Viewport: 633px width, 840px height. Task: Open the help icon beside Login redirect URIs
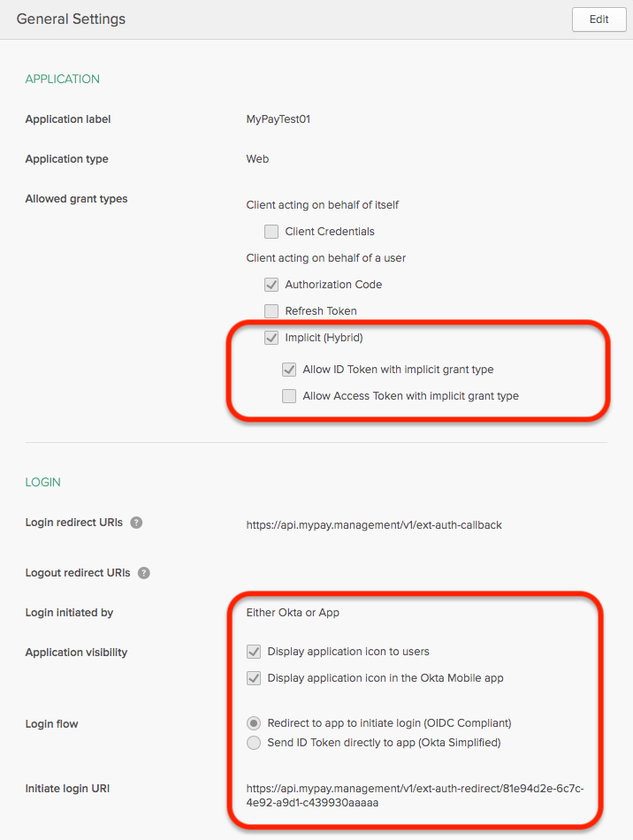136,523
